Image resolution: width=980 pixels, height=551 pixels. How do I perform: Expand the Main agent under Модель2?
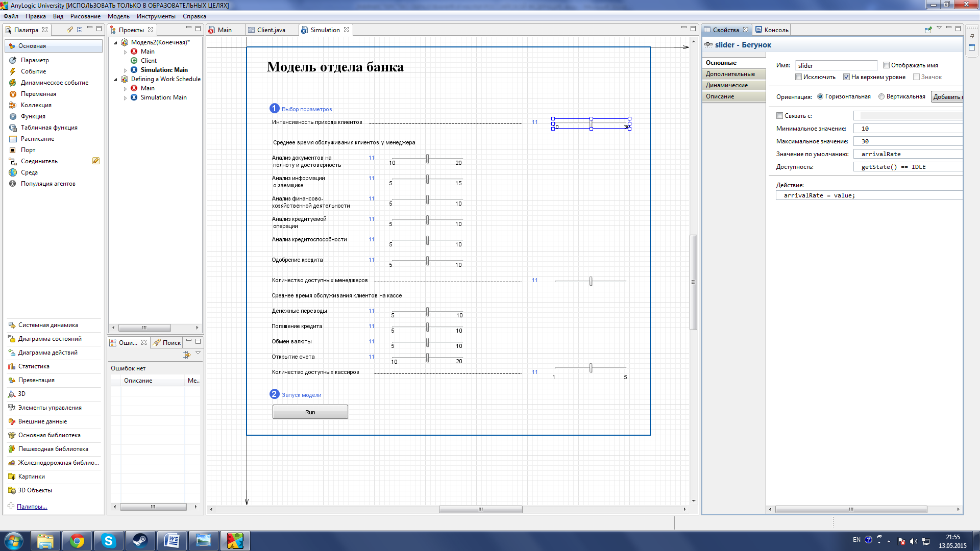tap(126, 52)
